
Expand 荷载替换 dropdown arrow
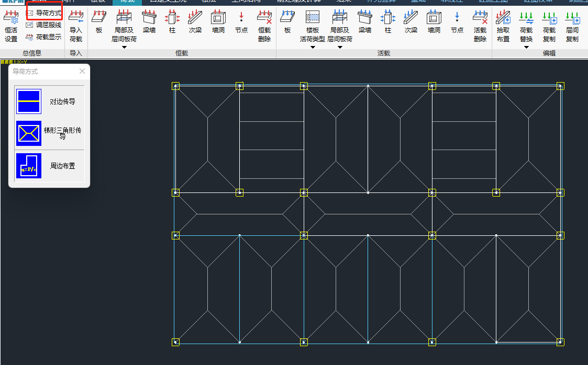pyautogui.click(x=527, y=47)
